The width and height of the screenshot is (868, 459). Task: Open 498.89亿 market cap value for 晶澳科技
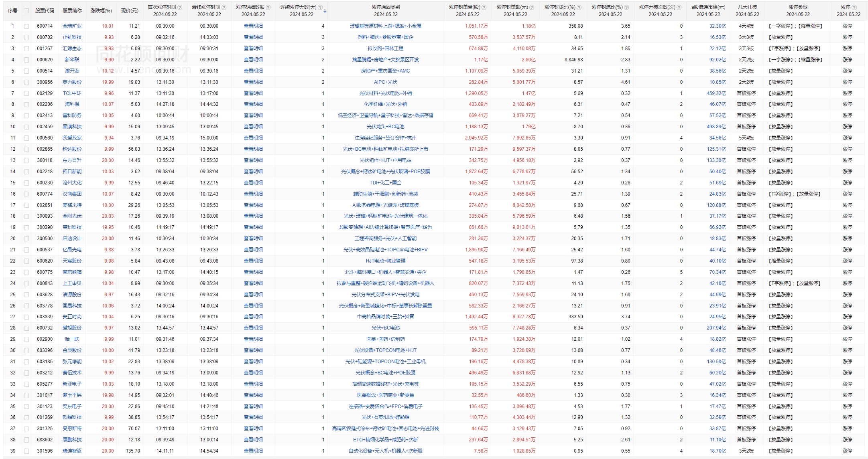tap(716, 127)
